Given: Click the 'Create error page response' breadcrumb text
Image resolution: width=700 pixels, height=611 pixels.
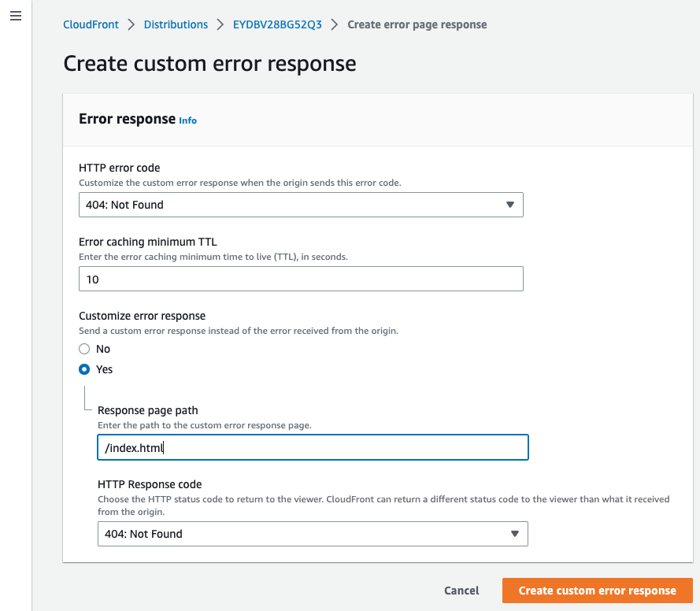Looking at the screenshot, I should [x=417, y=24].
